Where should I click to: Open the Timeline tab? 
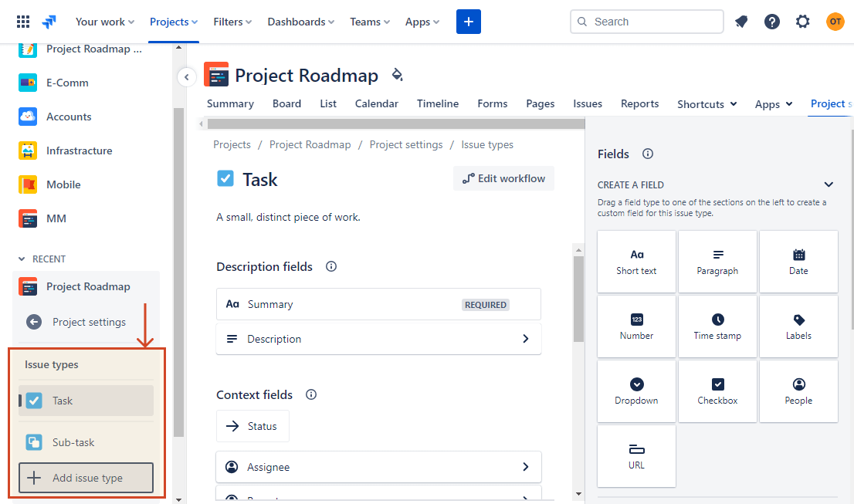[x=437, y=103]
